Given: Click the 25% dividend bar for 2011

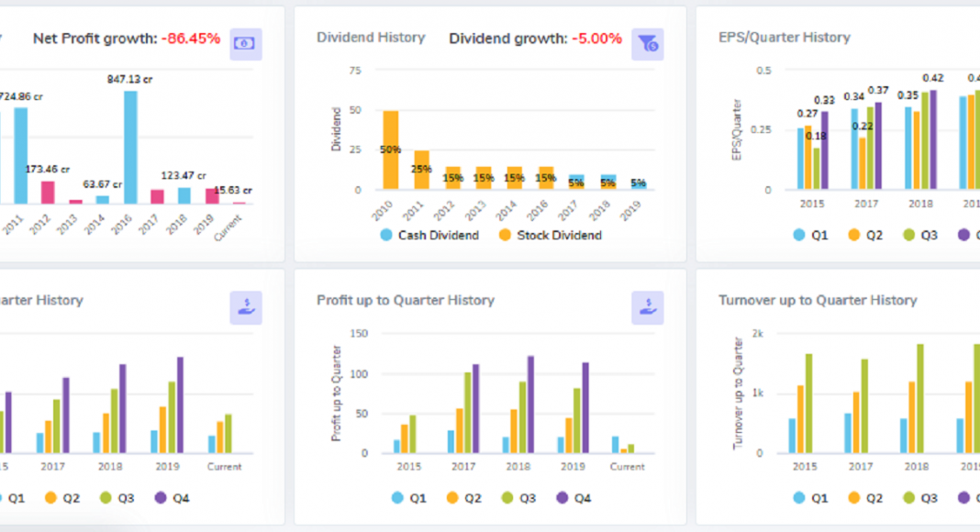Looking at the screenshot, I should pyautogui.click(x=421, y=170).
